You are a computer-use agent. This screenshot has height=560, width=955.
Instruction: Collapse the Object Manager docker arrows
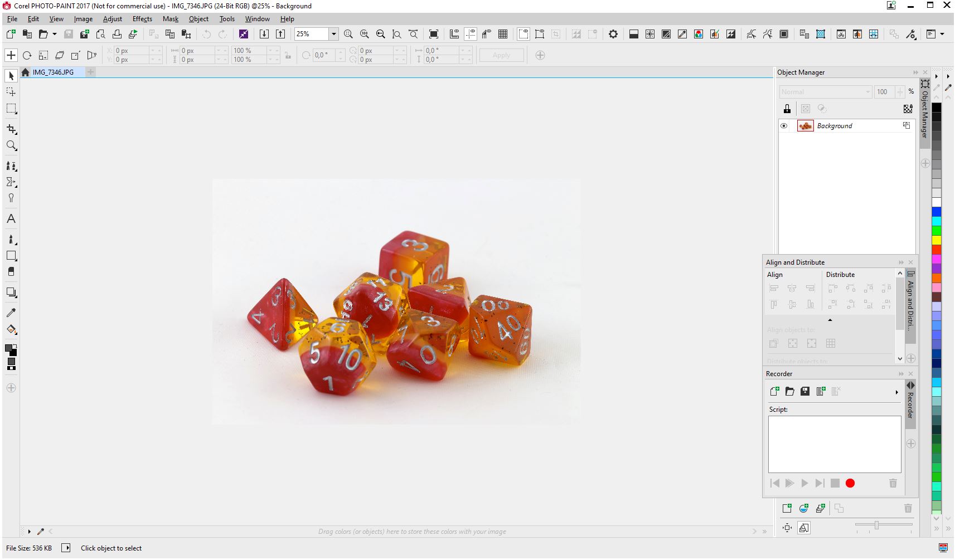pyautogui.click(x=915, y=72)
